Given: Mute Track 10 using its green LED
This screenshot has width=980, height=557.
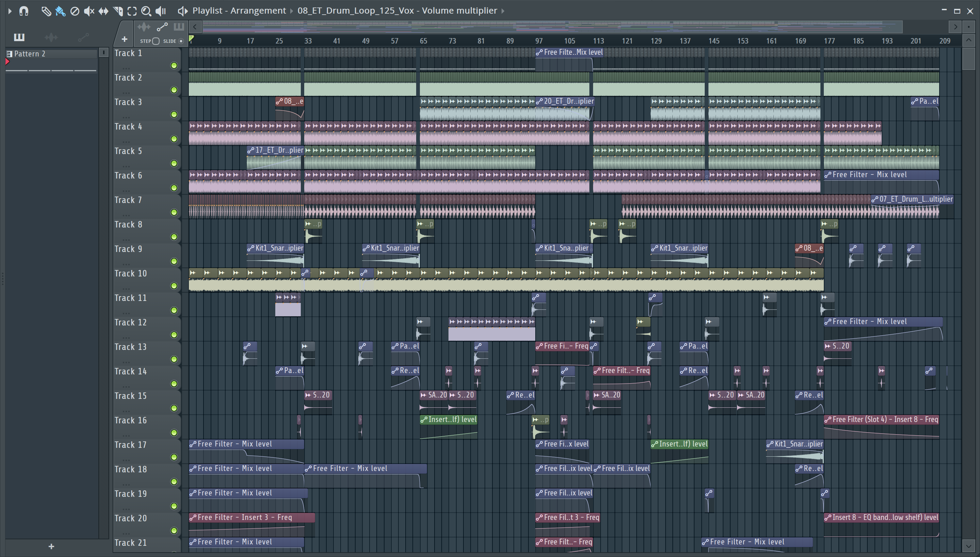Looking at the screenshot, I should point(174,286).
